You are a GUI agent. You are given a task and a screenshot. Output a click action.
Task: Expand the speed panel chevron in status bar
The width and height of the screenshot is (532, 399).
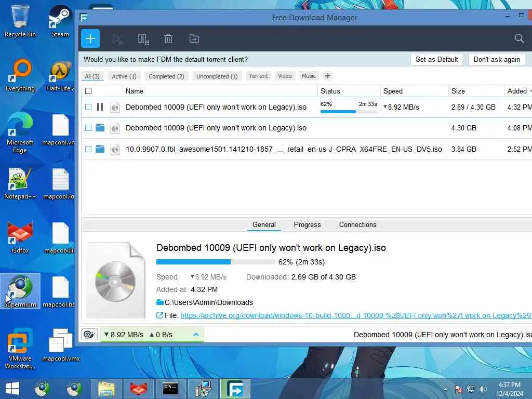point(196,335)
